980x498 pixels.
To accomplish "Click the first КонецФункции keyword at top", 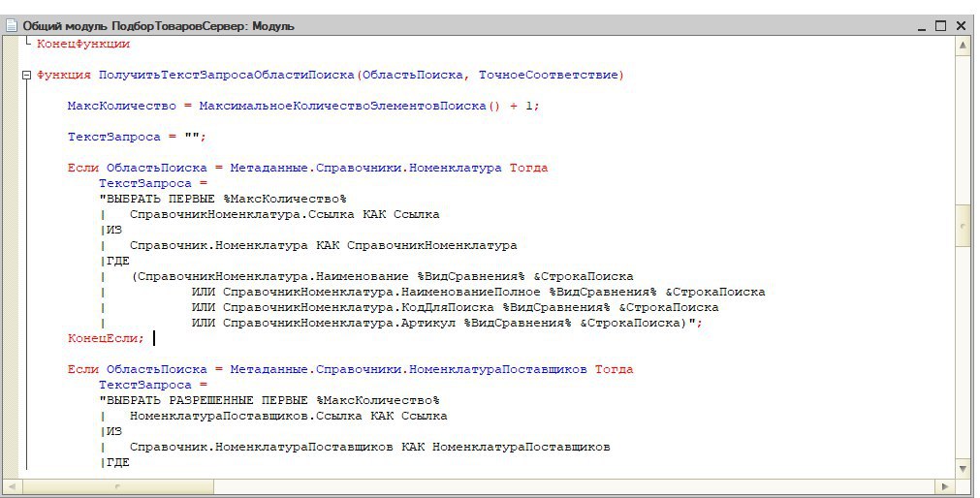I will click(x=83, y=44).
